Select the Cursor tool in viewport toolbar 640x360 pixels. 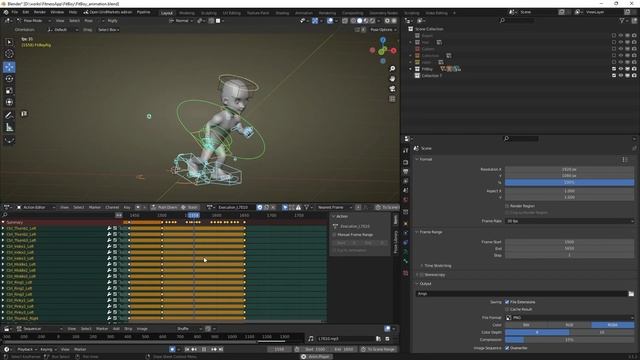(x=9, y=53)
